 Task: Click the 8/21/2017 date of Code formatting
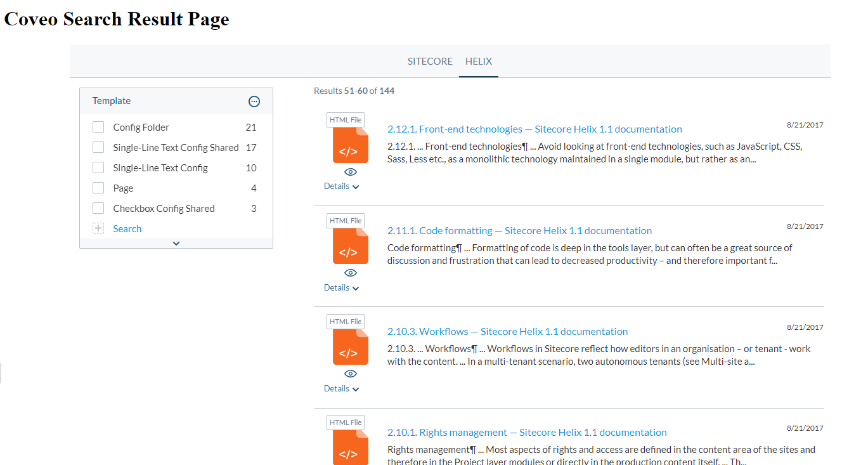coord(805,226)
